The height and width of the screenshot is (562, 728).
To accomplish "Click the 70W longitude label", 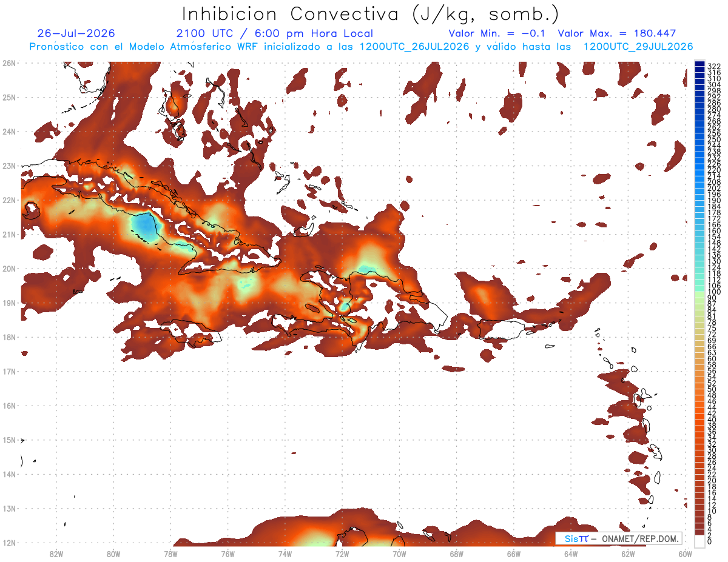I will (x=399, y=554).
